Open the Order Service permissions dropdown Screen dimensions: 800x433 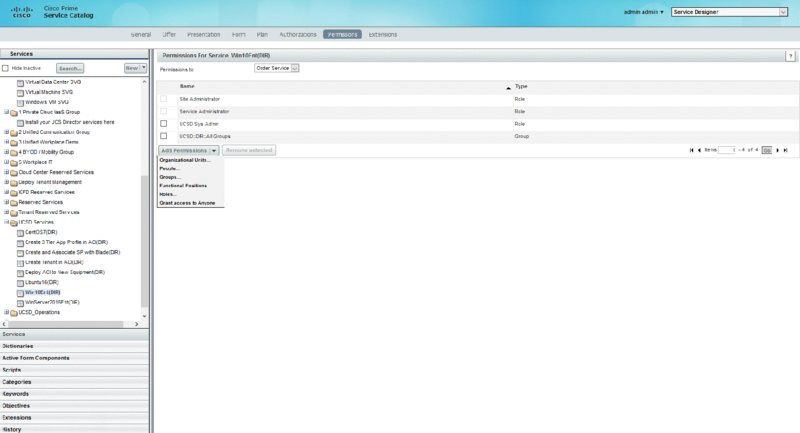click(x=277, y=68)
